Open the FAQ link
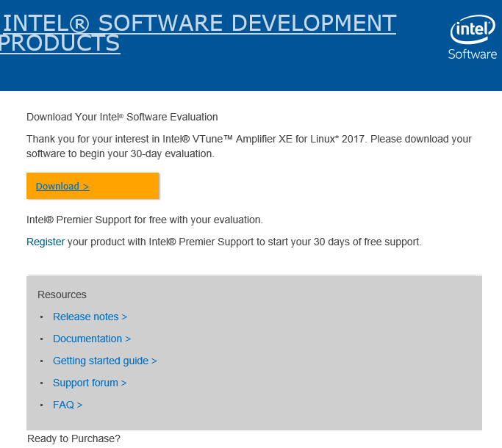The image size is (502, 448). (68, 405)
